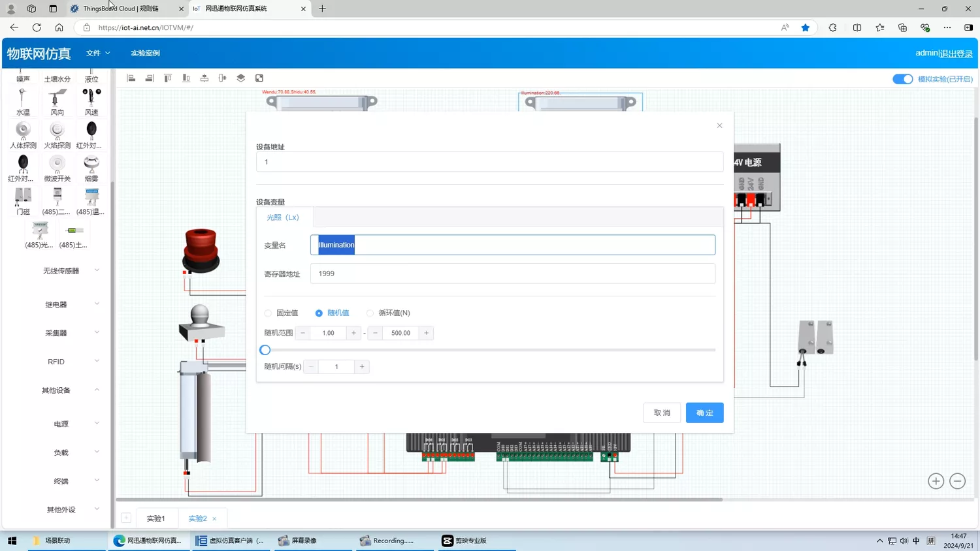Image resolution: width=980 pixels, height=551 pixels.
Task: Select the 固定值 fixed value radio option
Action: 268,313
